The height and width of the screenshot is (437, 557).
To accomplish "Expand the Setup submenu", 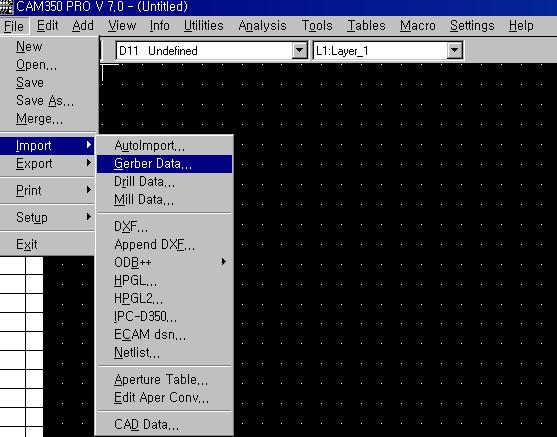I will point(48,217).
